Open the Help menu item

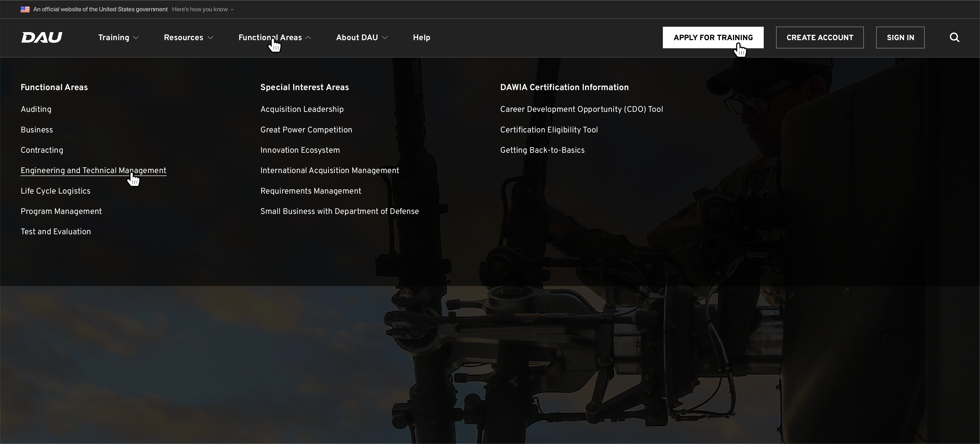pos(422,37)
